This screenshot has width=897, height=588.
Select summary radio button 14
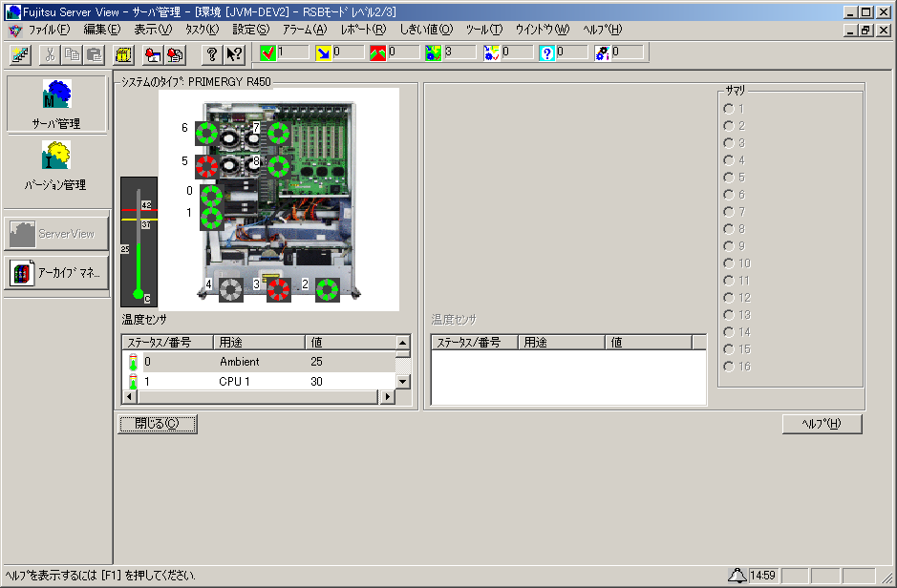click(x=729, y=332)
